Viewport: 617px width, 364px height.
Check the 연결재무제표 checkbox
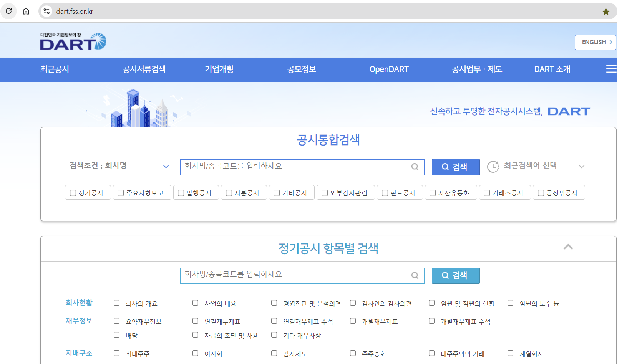(196, 321)
